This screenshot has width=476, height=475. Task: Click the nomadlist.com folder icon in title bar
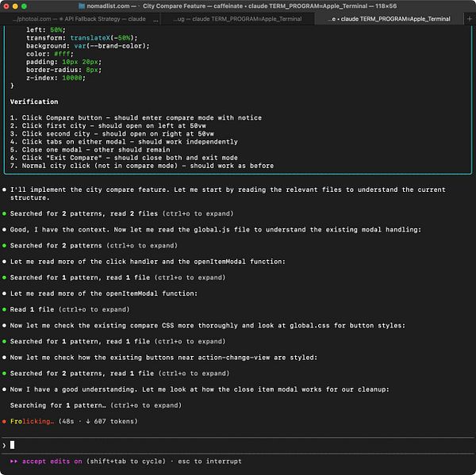(x=82, y=6)
